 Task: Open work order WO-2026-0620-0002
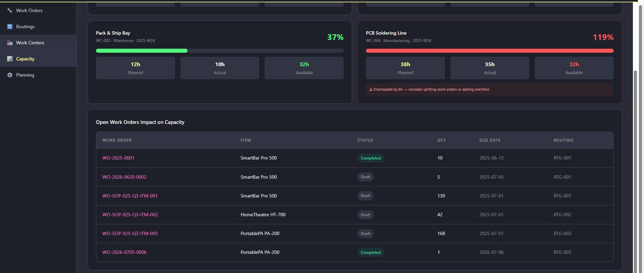pos(124,177)
